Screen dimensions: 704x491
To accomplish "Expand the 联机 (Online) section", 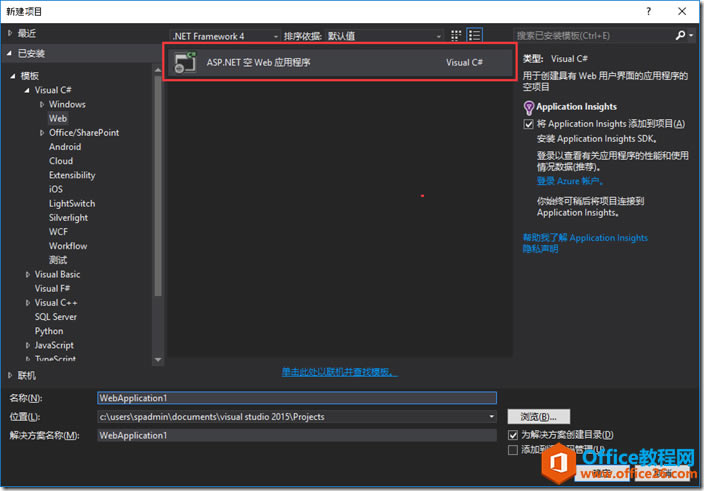I will 10,375.
